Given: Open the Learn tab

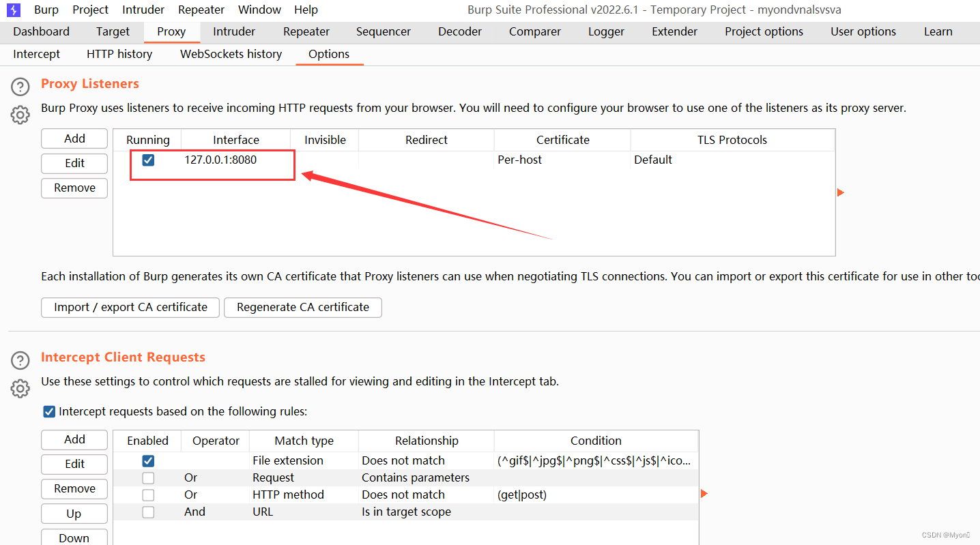Looking at the screenshot, I should tap(938, 31).
